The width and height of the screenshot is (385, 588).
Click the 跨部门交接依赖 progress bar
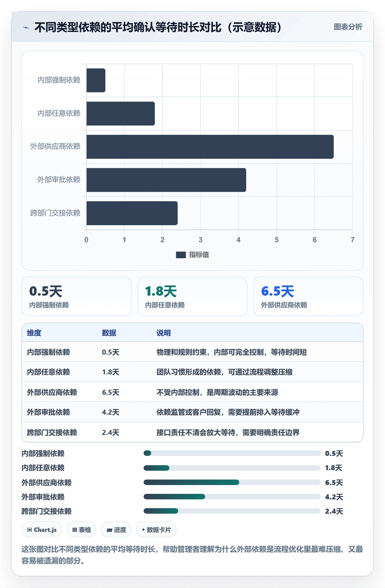232,511
